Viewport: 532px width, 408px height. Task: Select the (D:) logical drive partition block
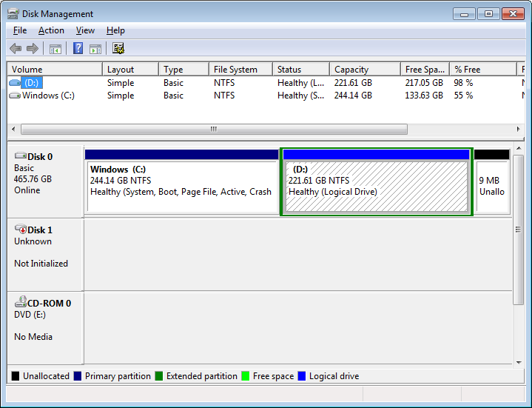point(377,181)
